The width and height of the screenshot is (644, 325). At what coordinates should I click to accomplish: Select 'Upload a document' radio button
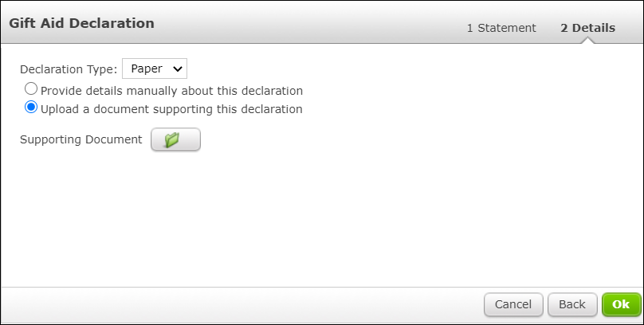31,107
